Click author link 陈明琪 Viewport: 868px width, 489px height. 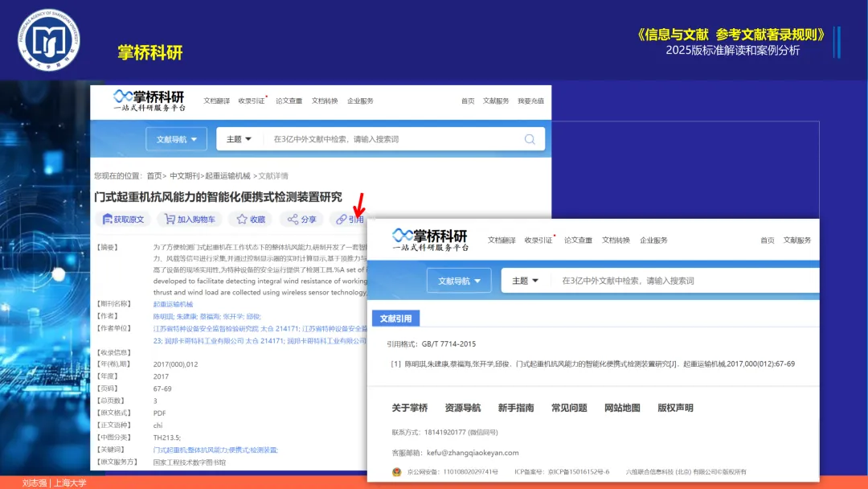[163, 316]
